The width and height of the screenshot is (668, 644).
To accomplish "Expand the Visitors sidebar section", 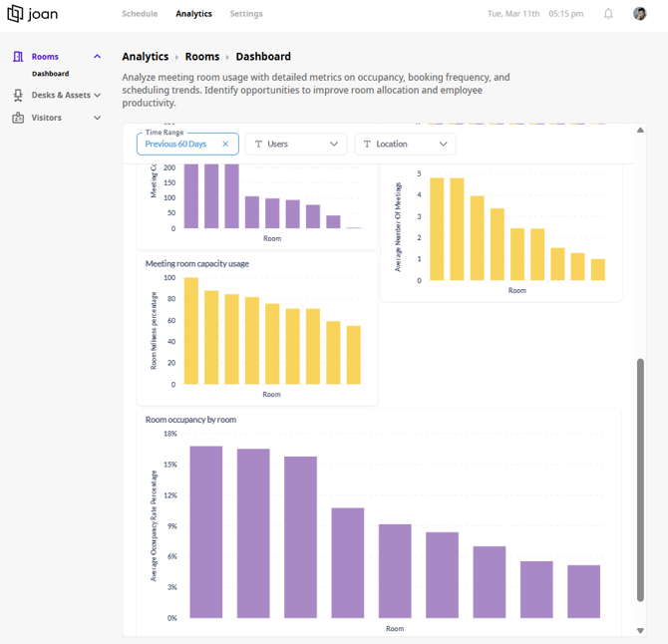I will point(97,118).
